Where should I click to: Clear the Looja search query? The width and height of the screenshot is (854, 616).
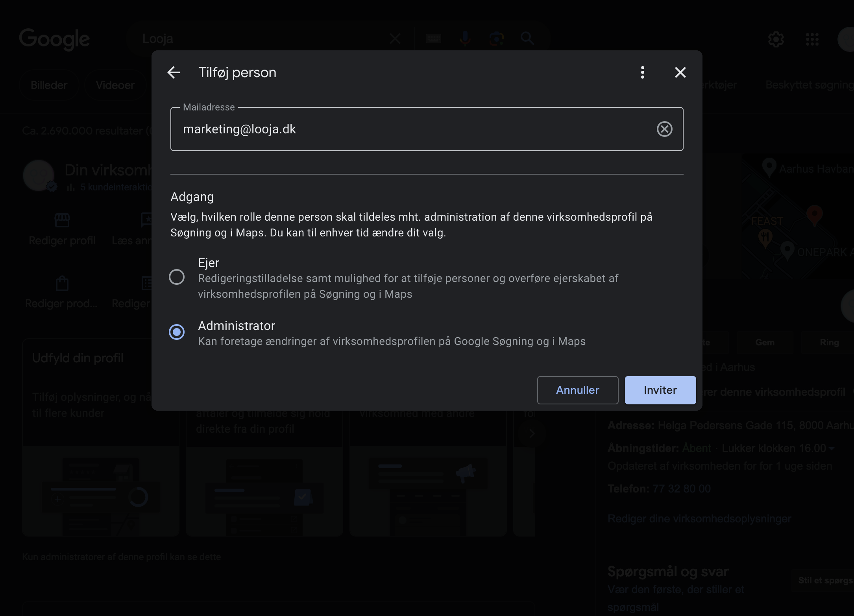coord(395,39)
